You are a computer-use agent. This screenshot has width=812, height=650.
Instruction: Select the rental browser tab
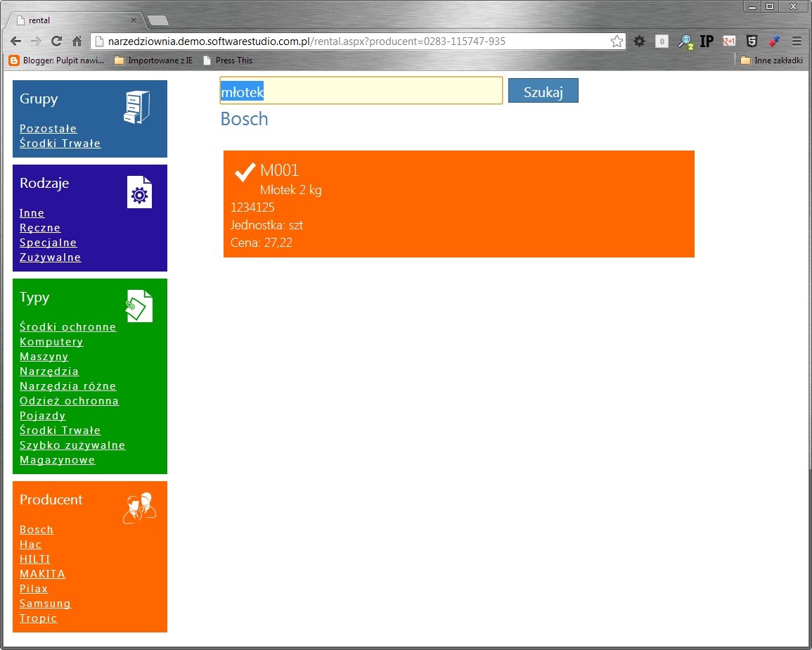[x=76, y=20]
